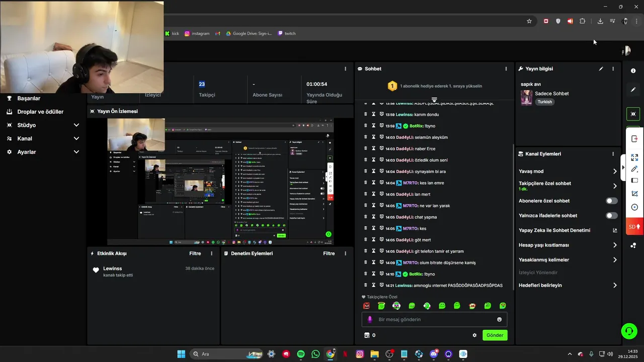Open Hesap yaşı kısıtlaması options arrow
The width and height of the screenshot is (644, 362).
tap(615, 245)
